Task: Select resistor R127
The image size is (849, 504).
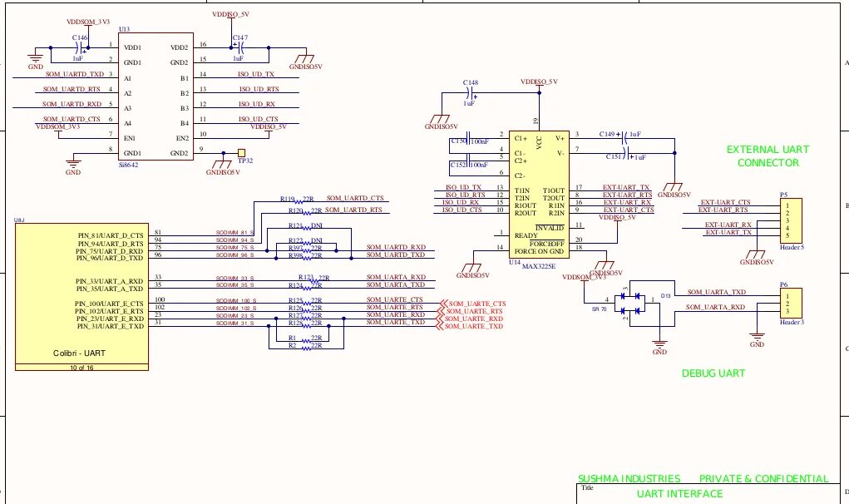Action: coord(308,319)
